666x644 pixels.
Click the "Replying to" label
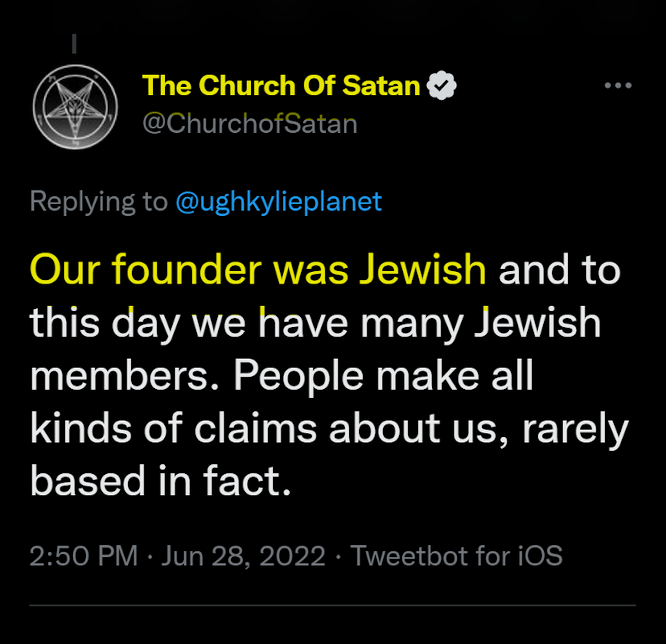coord(99,202)
